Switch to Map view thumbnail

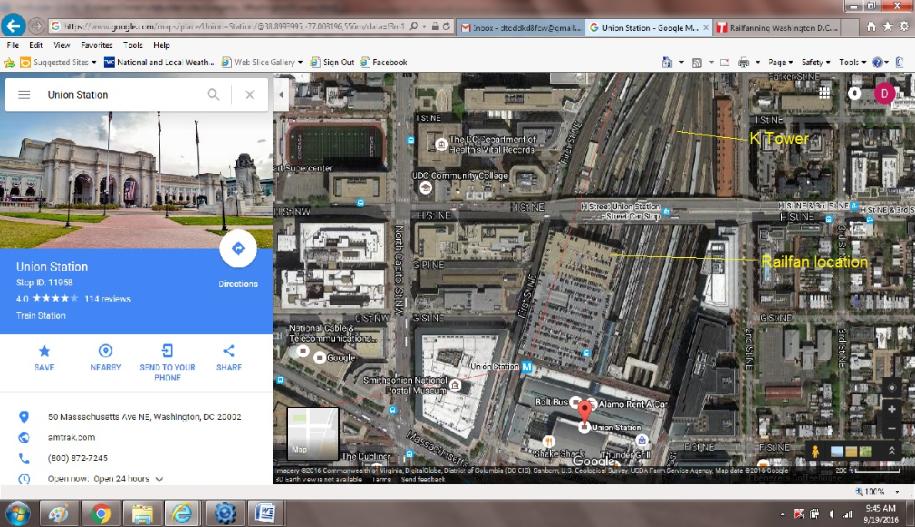(313, 433)
